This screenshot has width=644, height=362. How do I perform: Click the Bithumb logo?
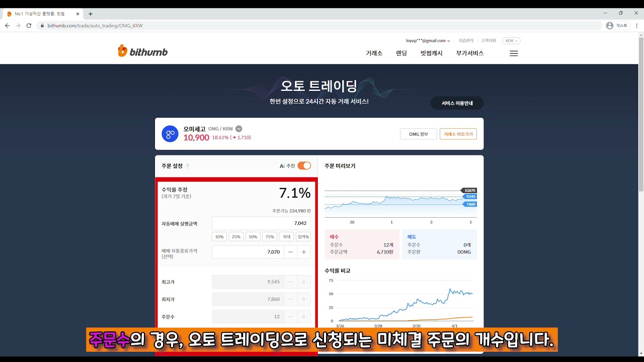tap(142, 51)
